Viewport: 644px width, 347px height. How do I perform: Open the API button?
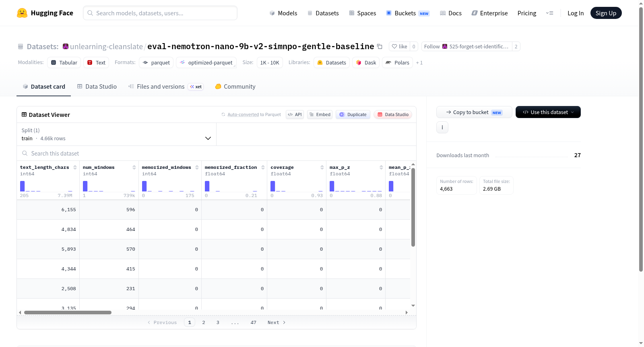pos(295,114)
